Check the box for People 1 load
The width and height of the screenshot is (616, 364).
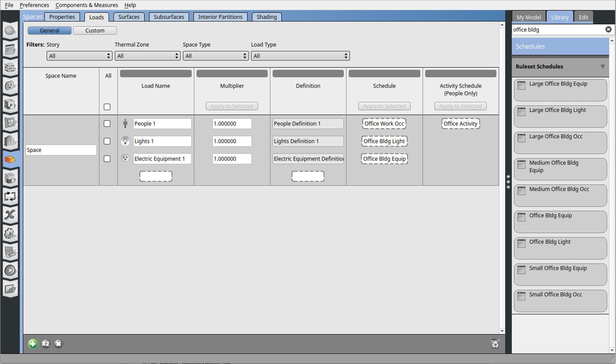coord(107,124)
